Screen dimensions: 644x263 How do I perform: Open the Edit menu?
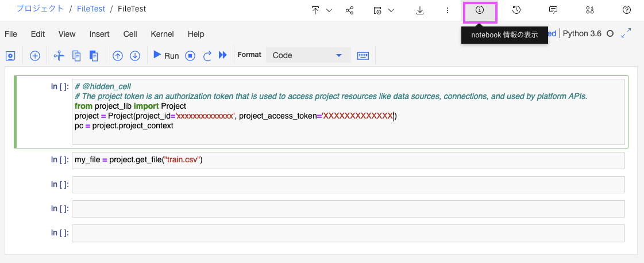pyautogui.click(x=38, y=34)
